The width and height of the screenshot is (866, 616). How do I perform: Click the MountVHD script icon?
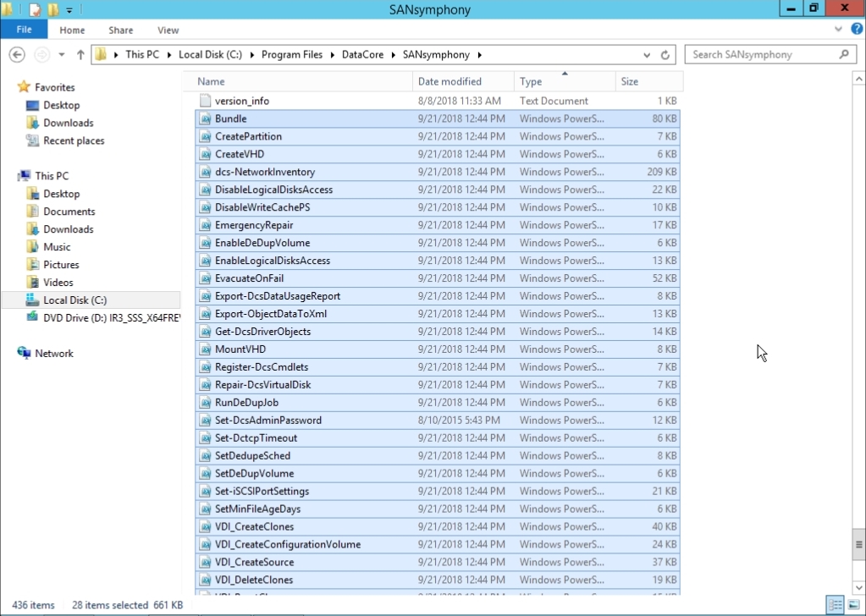click(x=205, y=349)
